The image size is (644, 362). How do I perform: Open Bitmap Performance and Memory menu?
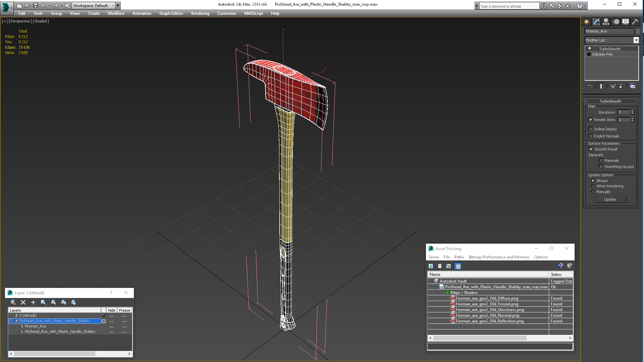[499, 257]
